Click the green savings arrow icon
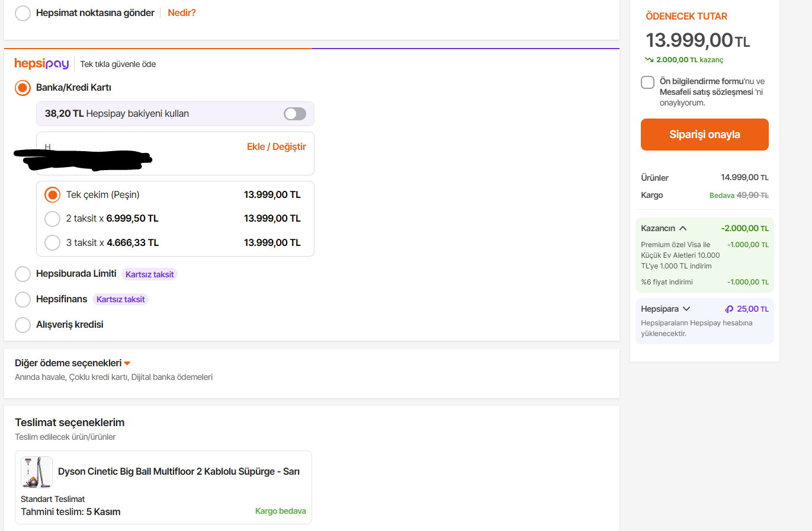This screenshot has width=812, height=531. tap(649, 60)
